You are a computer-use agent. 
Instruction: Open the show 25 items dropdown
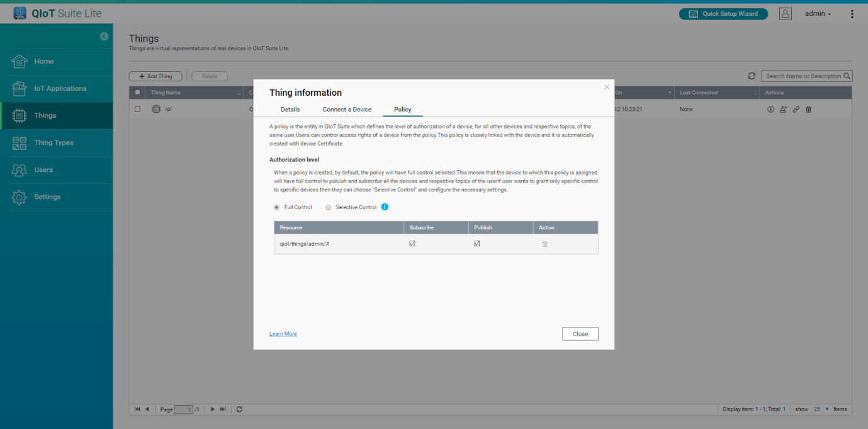(x=821, y=409)
